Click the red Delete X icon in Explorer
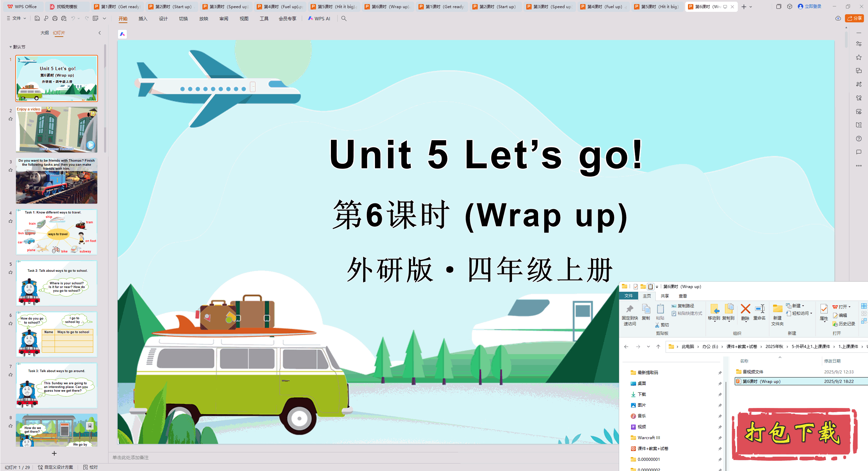The width and height of the screenshot is (868, 471). tap(745, 309)
